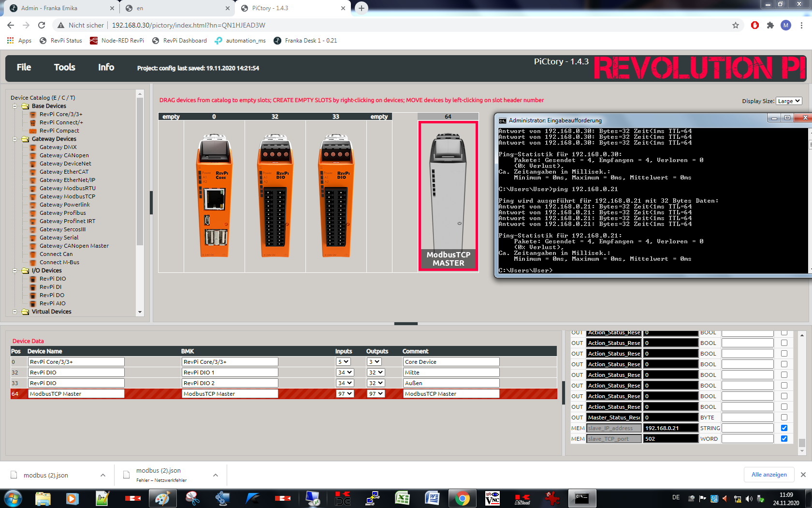
Task: Open the Franka Desk 1 bookmark
Action: 305,41
